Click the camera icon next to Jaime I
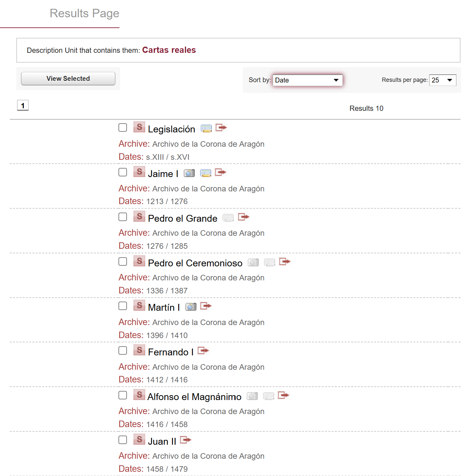468x476 pixels. 189,173
